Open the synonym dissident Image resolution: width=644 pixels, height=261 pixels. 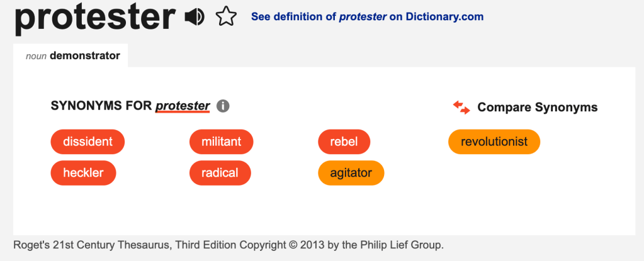pyautogui.click(x=88, y=142)
